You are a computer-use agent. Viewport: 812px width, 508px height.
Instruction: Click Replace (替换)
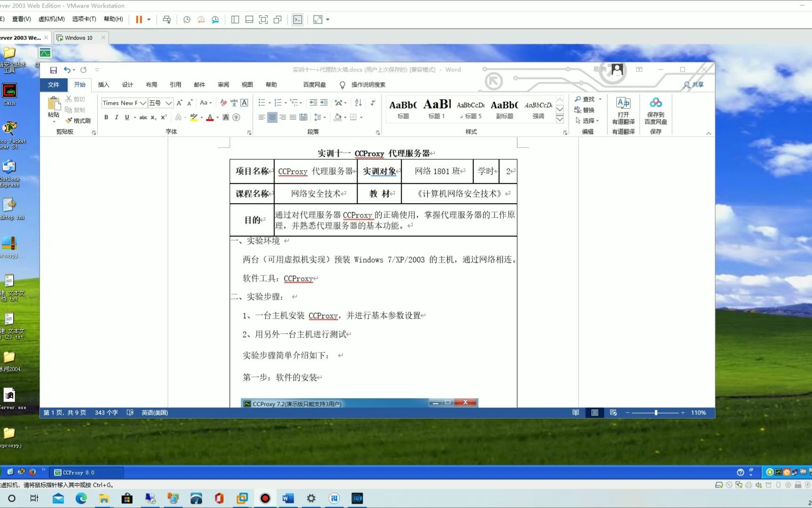pyautogui.click(x=585, y=110)
